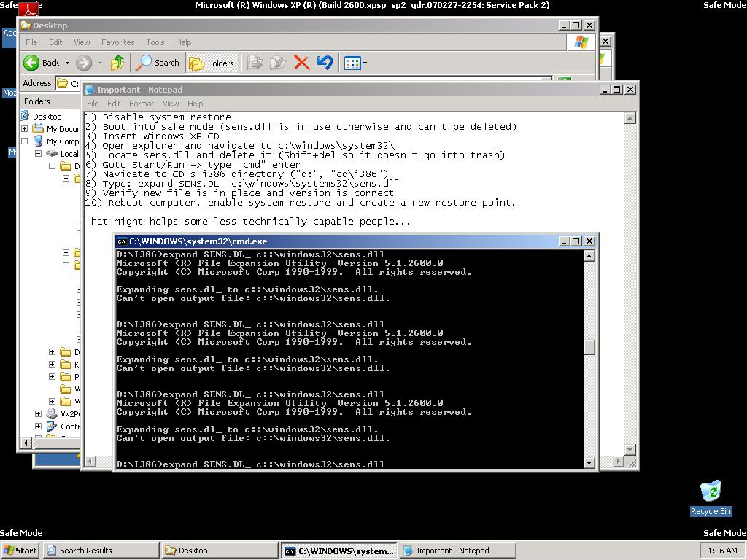The width and height of the screenshot is (747, 560).
Task: Open Search in the Explorer toolbar
Action: point(158,63)
